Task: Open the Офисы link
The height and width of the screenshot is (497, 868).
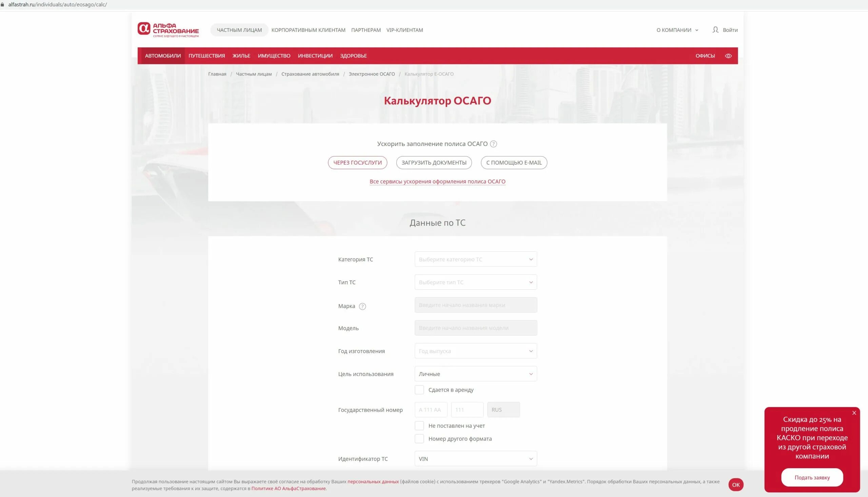Action: pos(705,56)
